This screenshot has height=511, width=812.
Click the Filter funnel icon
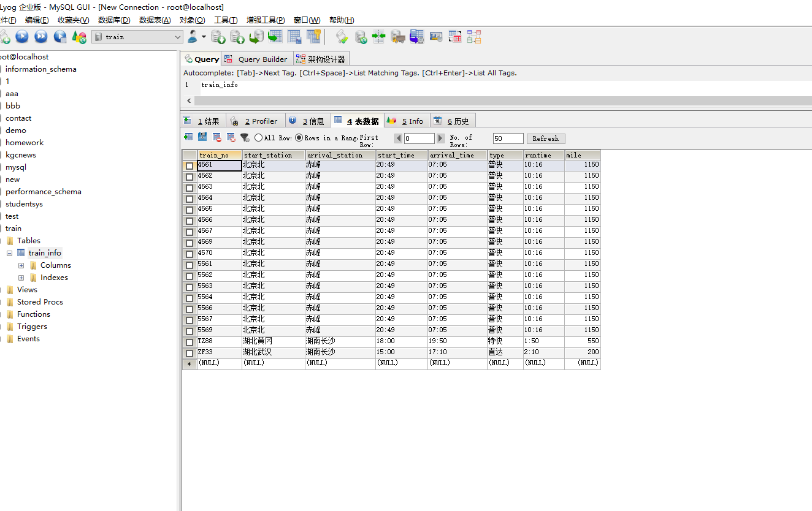[245, 137]
